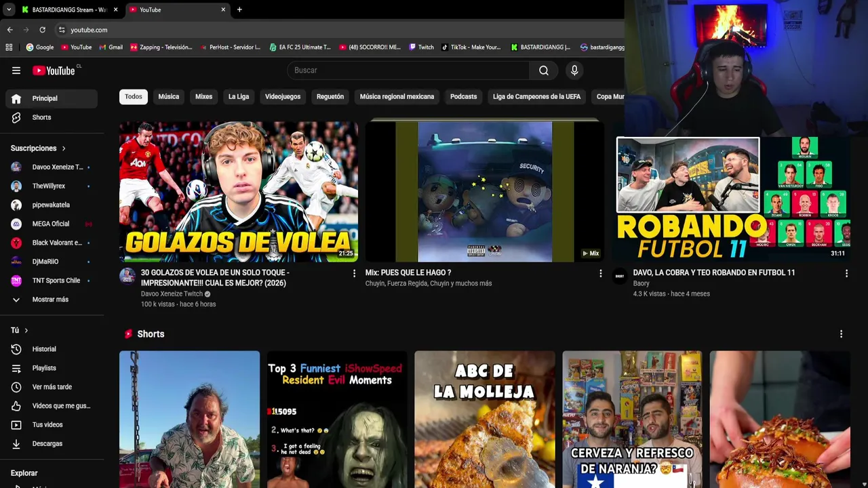Open pipewakatela subscription channel

pos(52,205)
